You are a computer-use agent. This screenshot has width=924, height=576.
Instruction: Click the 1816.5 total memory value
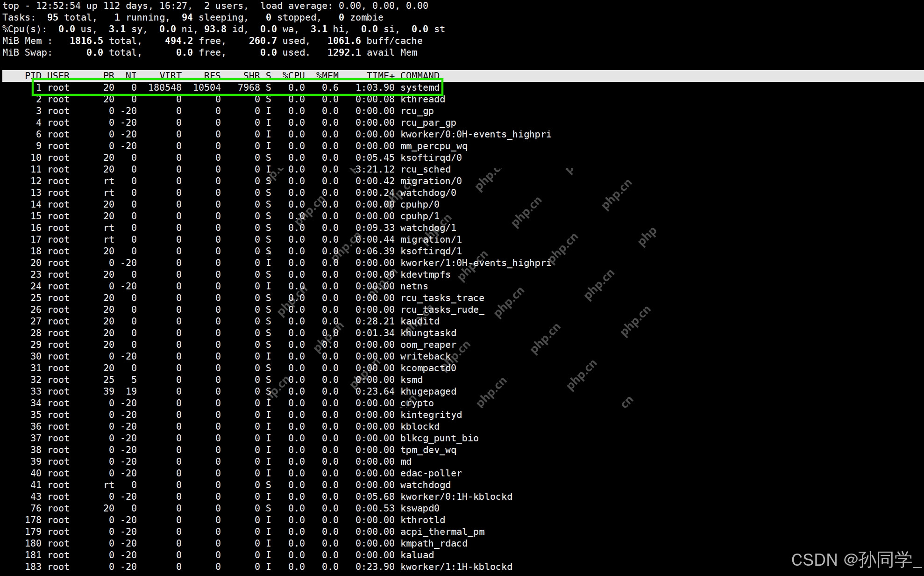click(86, 41)
